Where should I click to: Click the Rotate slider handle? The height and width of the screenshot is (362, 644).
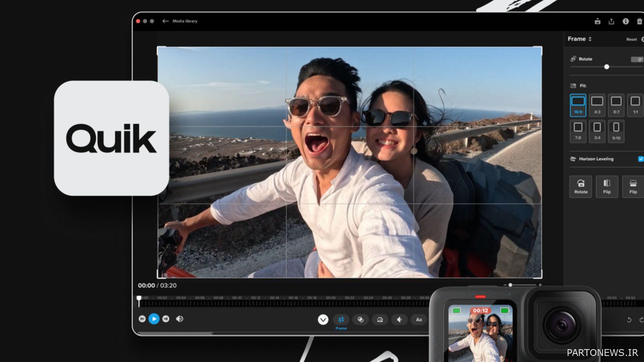pyautogui.click(x=607, y=67)
